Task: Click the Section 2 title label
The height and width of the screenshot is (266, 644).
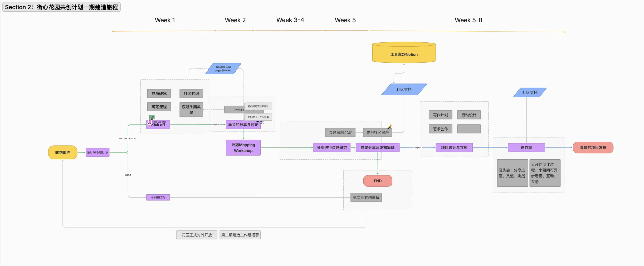Action: [x=61, y=7]
